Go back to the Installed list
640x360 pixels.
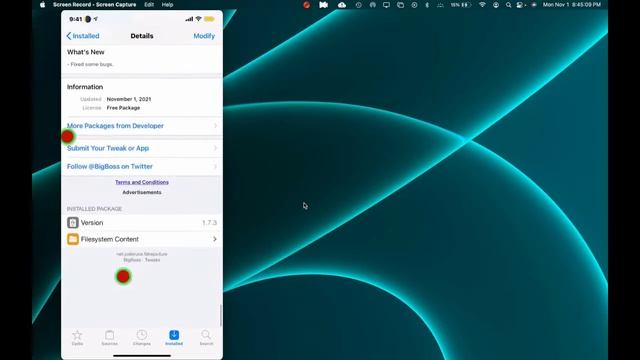pos(83,36)
